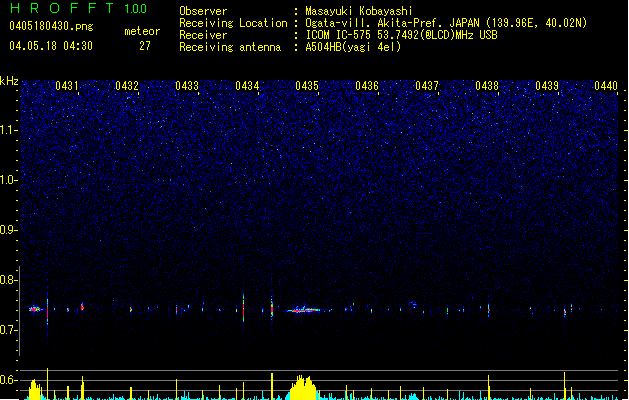This screenshot has height=400, width=629.
Task: Click the 0435 time marker
Action: tap(307, 86)
